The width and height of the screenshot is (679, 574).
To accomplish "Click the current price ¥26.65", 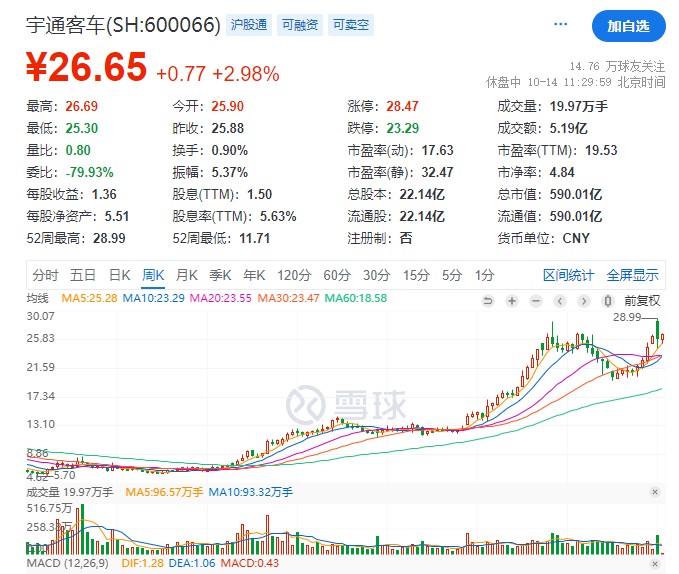I will (87, 67).
